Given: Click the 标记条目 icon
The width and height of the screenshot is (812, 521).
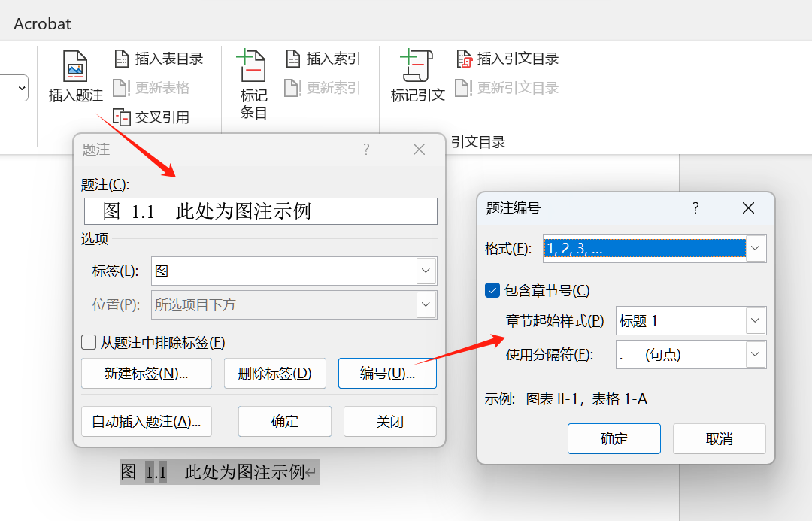Looking at the screenshot, I should [x=253, y=65].
